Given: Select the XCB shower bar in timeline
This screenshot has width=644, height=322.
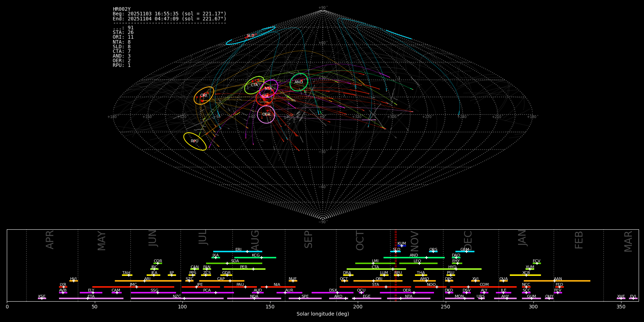Looking at the screenshot, I should pos(525,275).
